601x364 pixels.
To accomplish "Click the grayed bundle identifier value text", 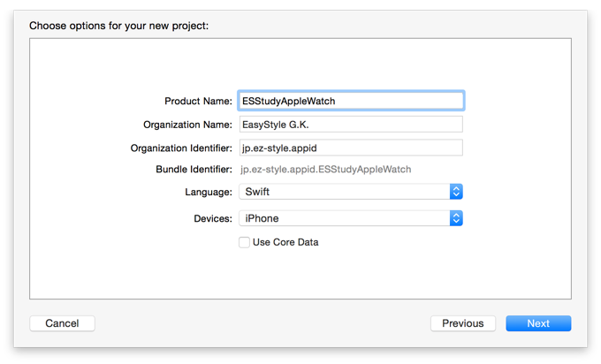I will pyautogui.click(x=326, y=170).
